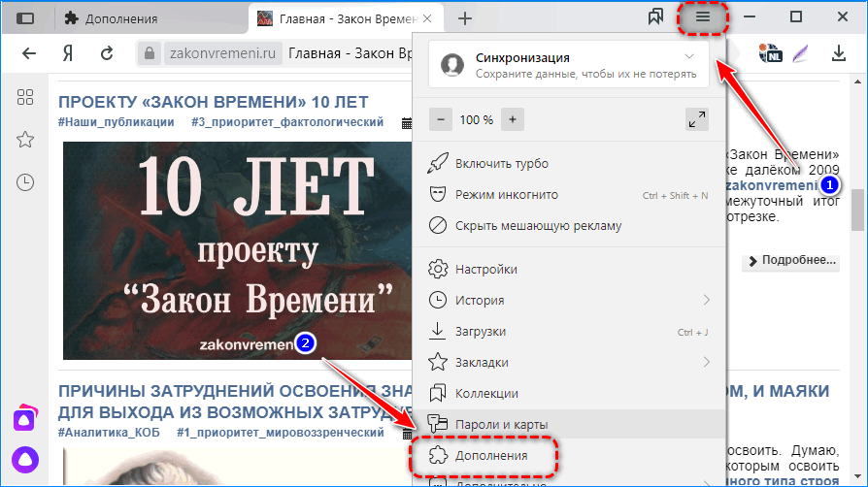
Task: Click the Подробнее... button
Action: 791,260
